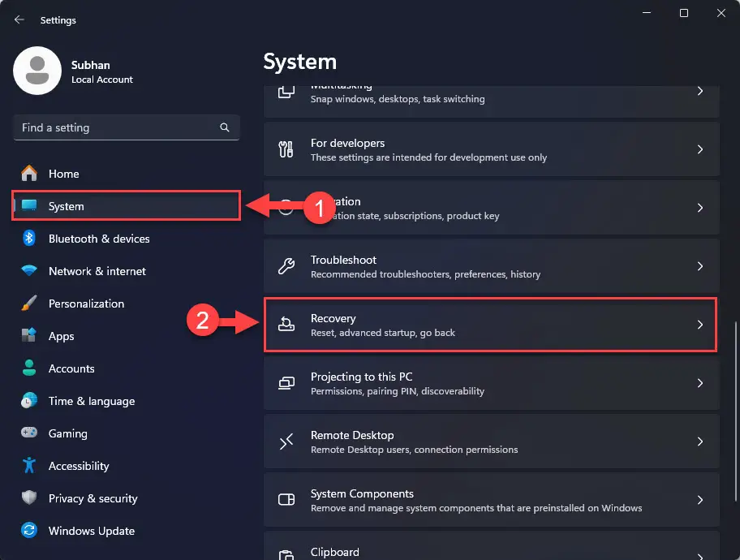Screen dimensions: 740x560
Task: Select the For developers icon
Action: pyautogui.click(x=286, y=149)
